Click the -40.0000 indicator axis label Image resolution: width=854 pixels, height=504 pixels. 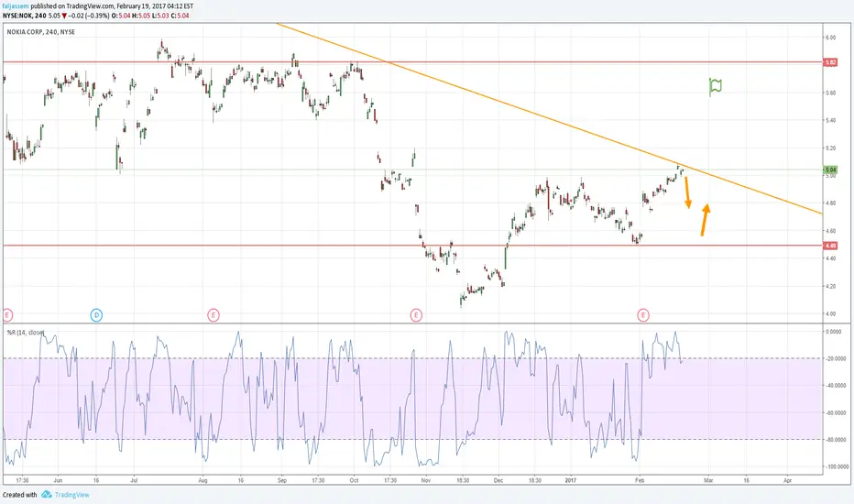838,386
